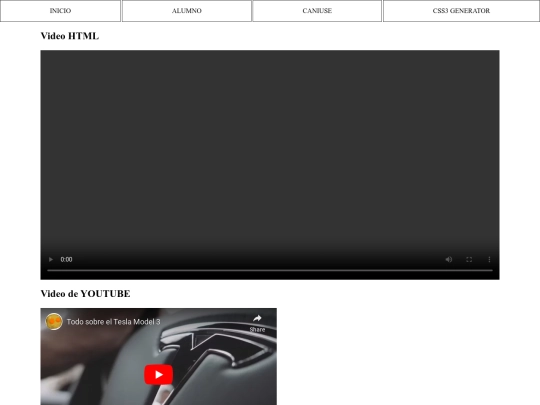Select the CSS3 GENERATOR menu item

[461, 11]
